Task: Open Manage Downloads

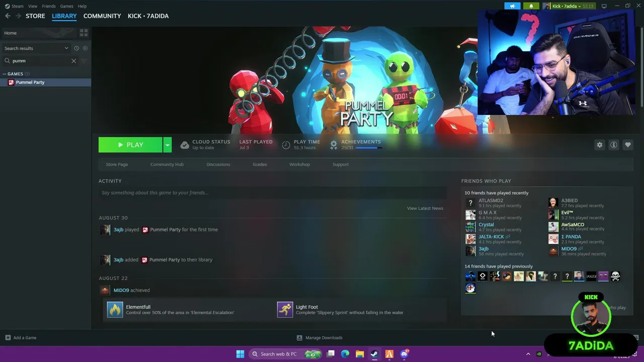Action: click(x=319, y=338)
